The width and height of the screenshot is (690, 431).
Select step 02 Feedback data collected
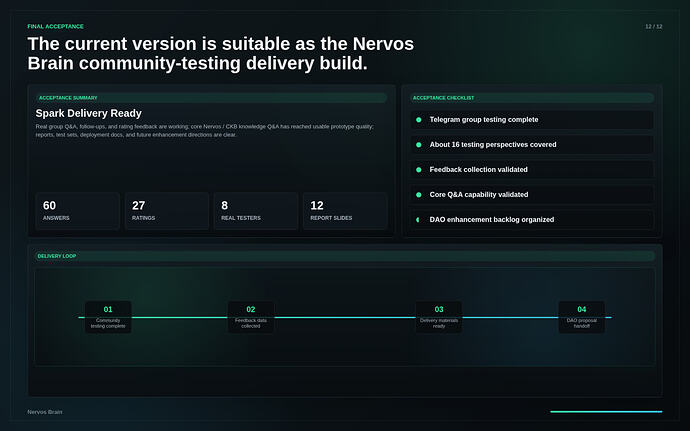click(250, 317)
